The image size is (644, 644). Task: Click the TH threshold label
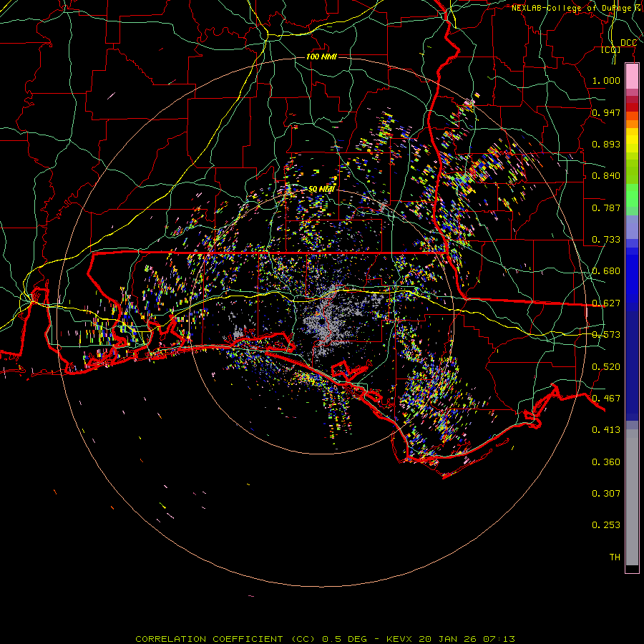615,557
